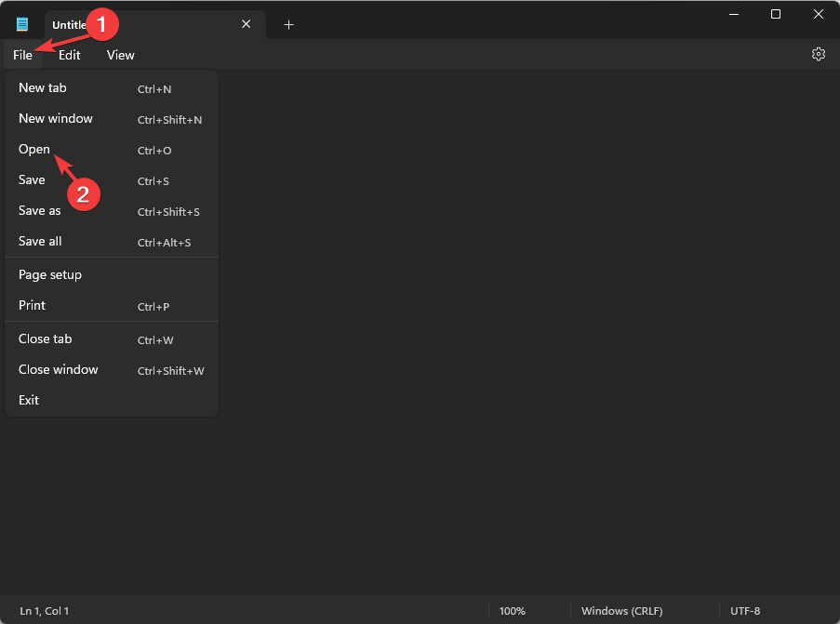
Task: Choose Open to browse for a file
Action: point(34,149)
